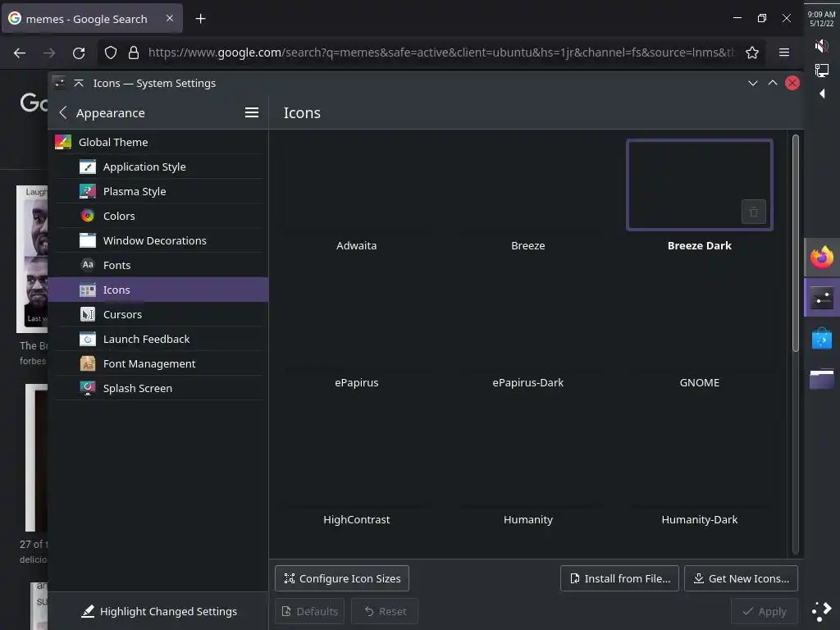Expand hidden tray icons arrow

pyautogui.click(x=822, y=94)
